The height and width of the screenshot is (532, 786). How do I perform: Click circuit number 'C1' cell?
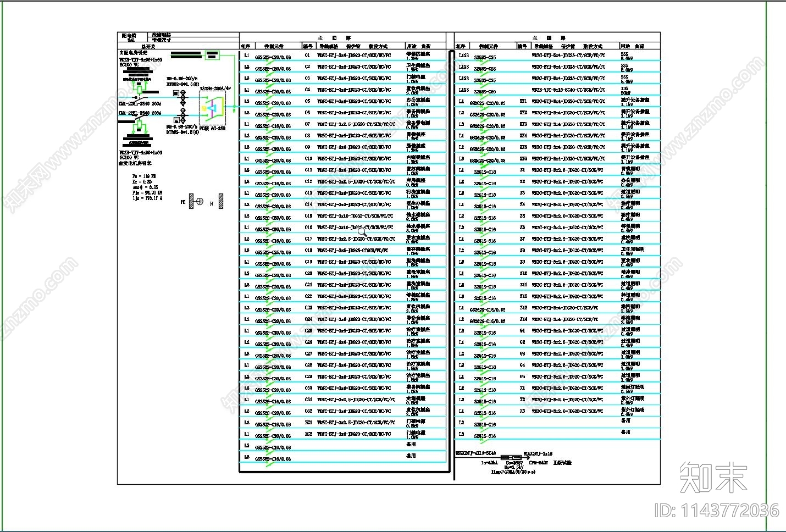[x=307, y=56]
